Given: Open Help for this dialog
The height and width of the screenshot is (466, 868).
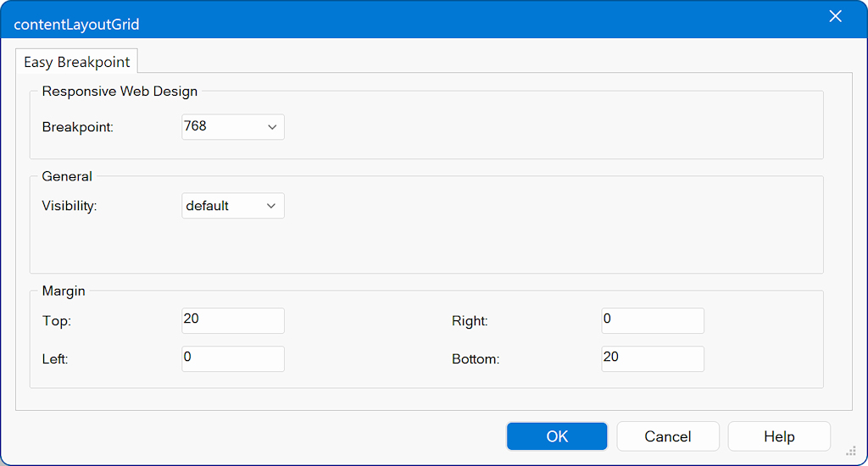Looking at the screenshot, I should pyautogui.click(x=779, y=436).
